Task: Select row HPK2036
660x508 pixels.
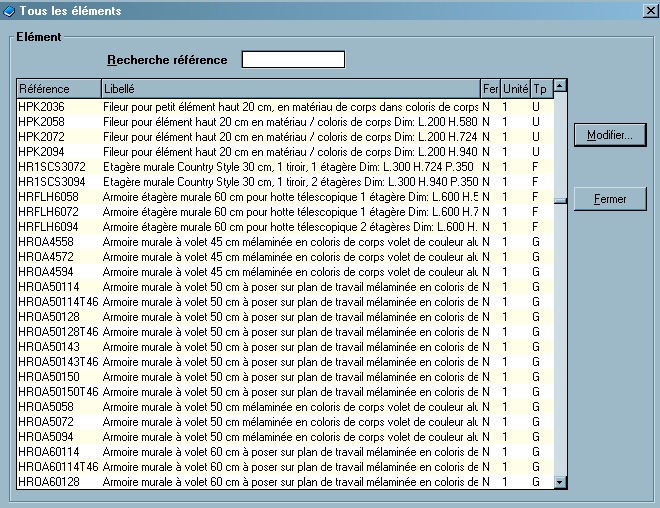Action: [x=285, y=107]
